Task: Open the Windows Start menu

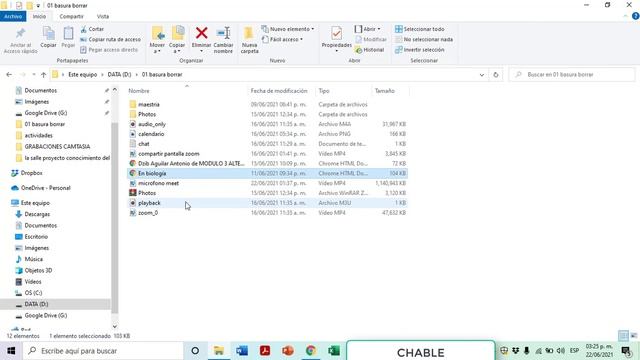Action: 11,351
